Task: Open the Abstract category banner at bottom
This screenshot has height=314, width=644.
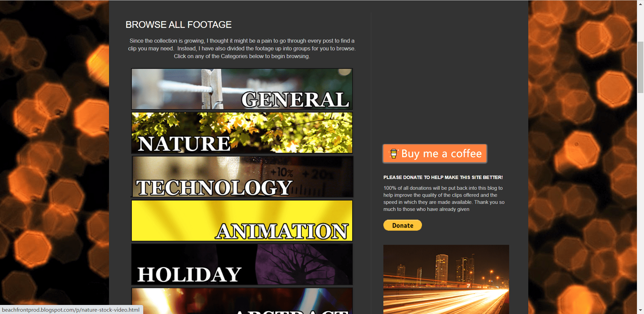Action: point(242,301)
